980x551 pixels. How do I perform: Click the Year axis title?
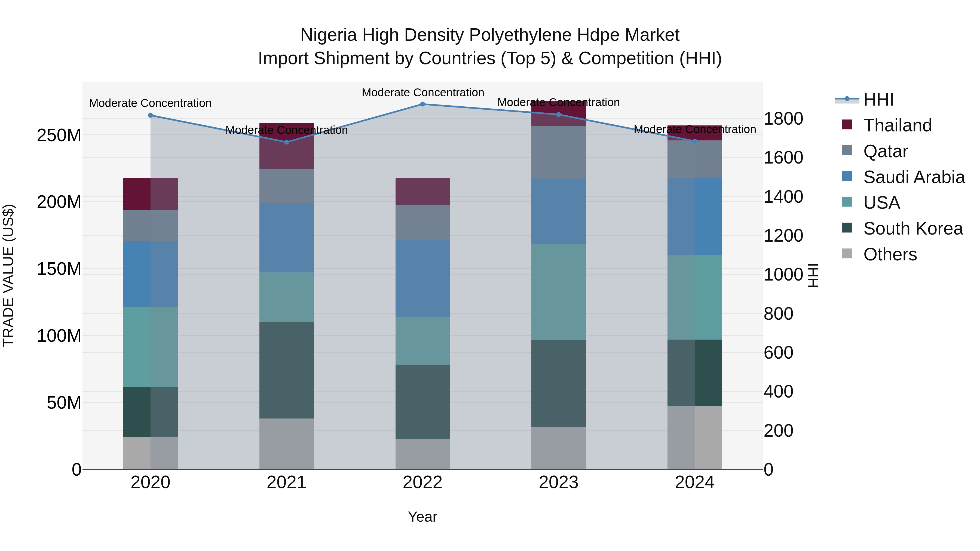[423, 517]
